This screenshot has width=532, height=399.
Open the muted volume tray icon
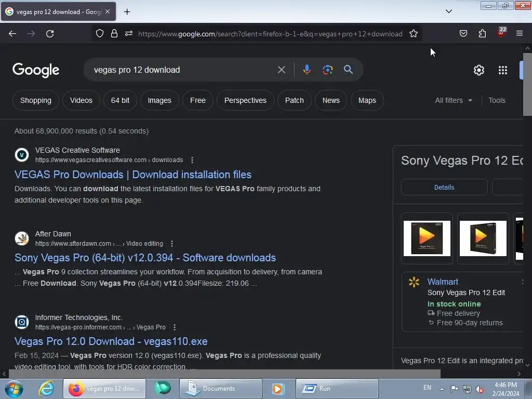pyautogui.click(x=480, y=390)
